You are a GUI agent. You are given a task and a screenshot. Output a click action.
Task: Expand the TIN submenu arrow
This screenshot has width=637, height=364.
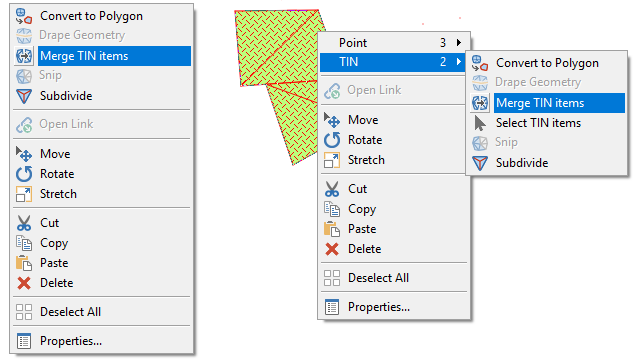point(459,62)
